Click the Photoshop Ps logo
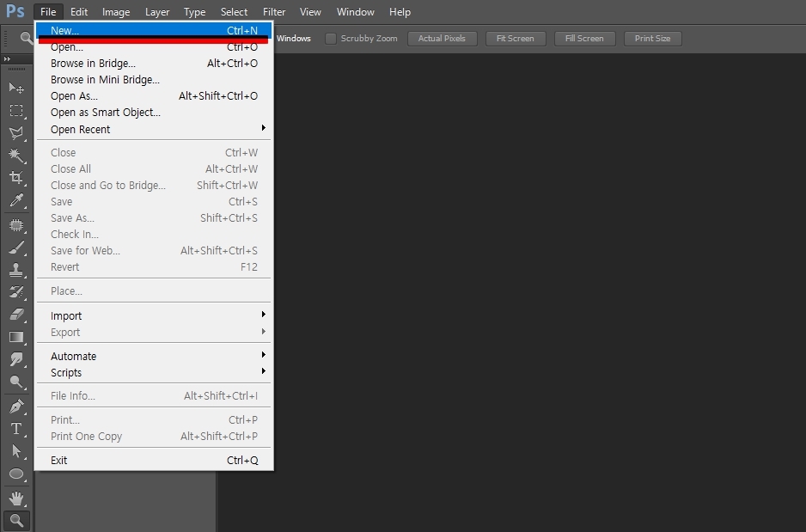 coord(15,11)
